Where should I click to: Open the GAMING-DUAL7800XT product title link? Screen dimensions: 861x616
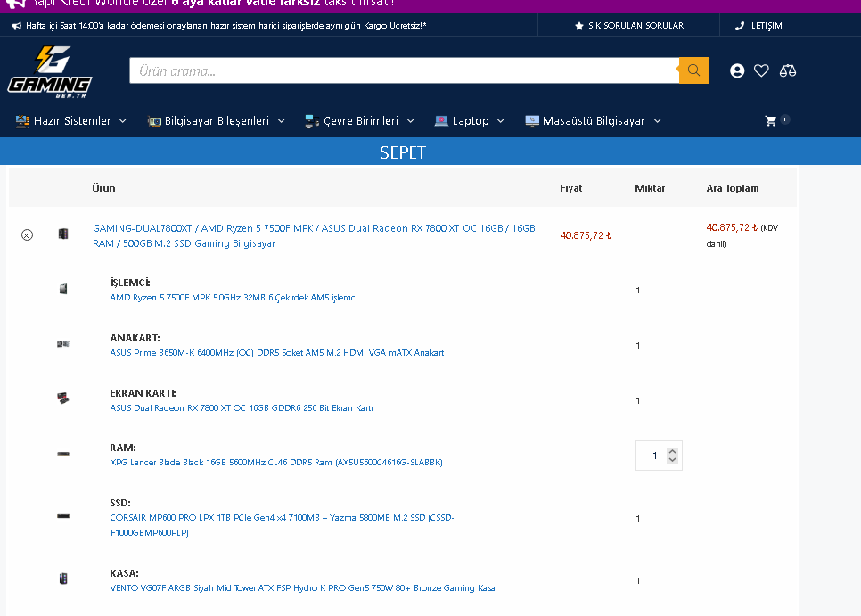tap(314, 235)
